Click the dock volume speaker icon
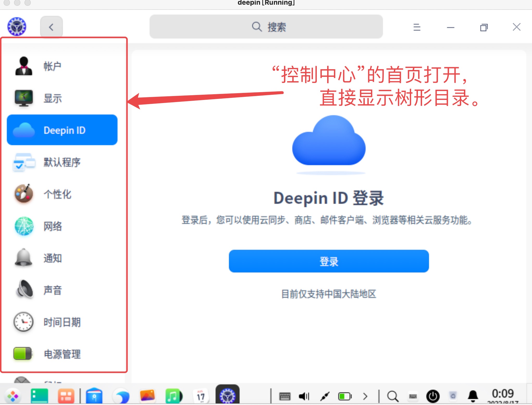Viewport: 532px width, 405px height. click(304, 396)
